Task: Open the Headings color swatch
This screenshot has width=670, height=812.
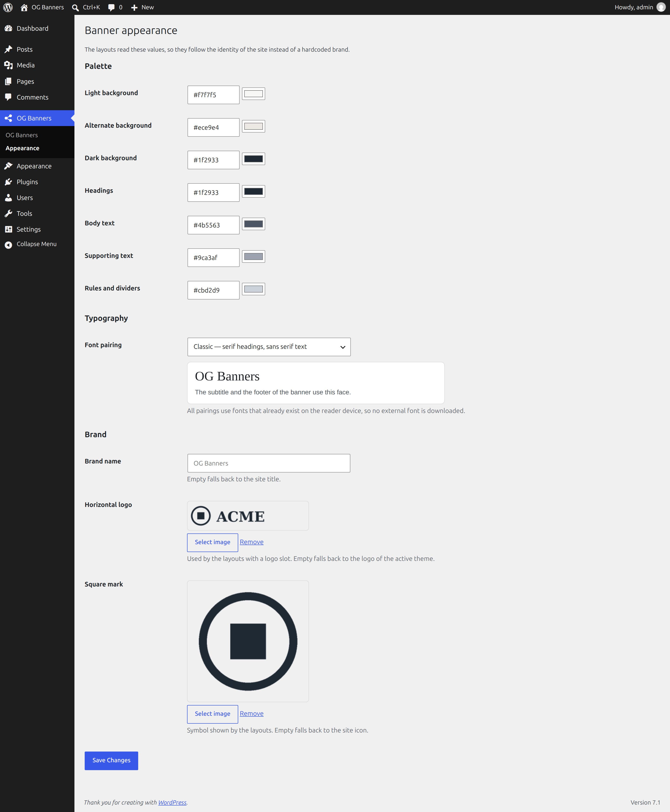Action: (x=254, y=191)
